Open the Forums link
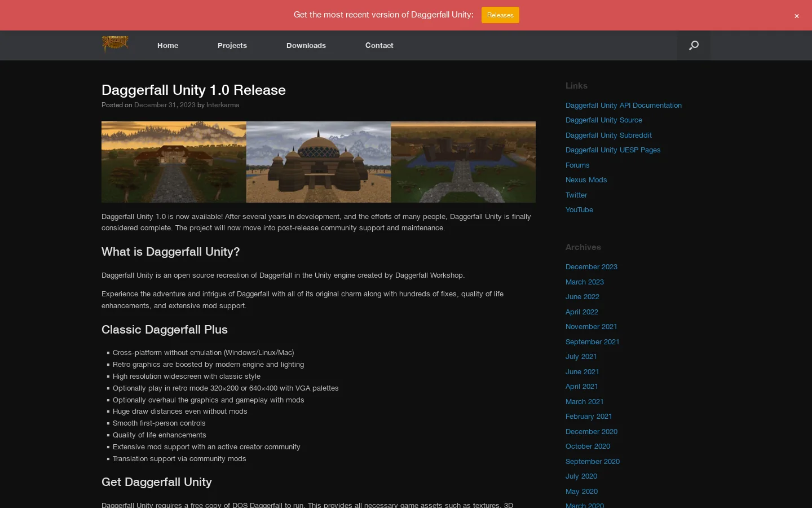Viewport: 812px width, 508px height. (577, 165)
